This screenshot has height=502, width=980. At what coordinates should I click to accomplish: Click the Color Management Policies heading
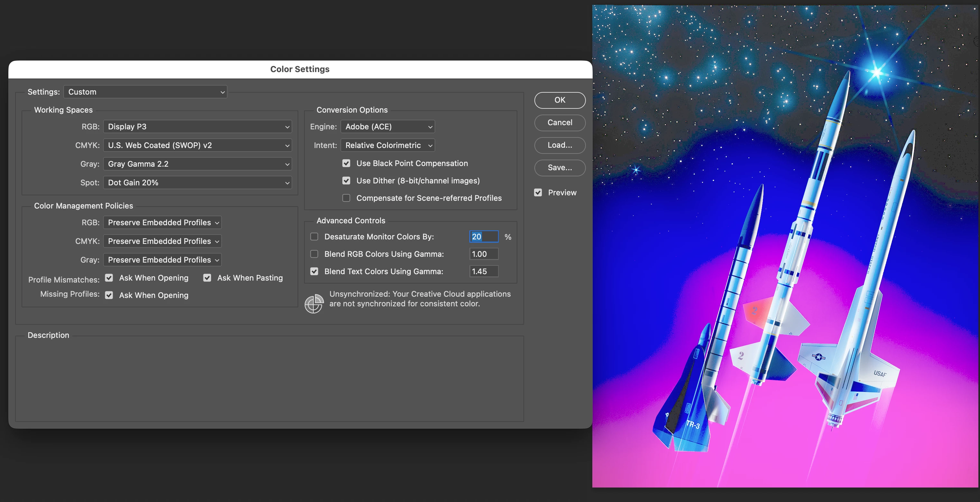tap(84, 206)
